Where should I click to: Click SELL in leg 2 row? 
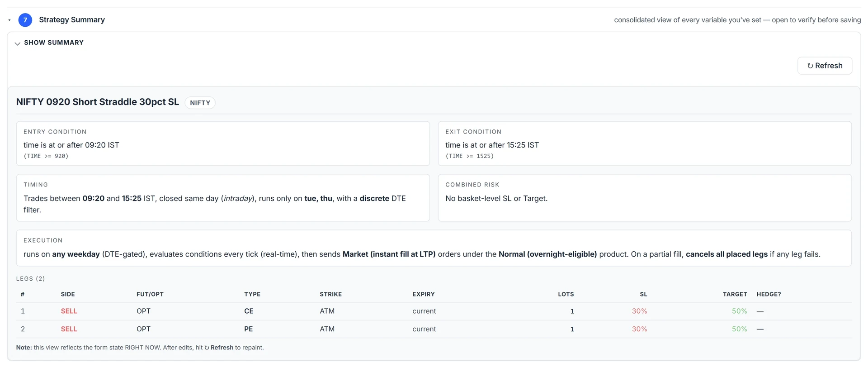click(69, 329)
